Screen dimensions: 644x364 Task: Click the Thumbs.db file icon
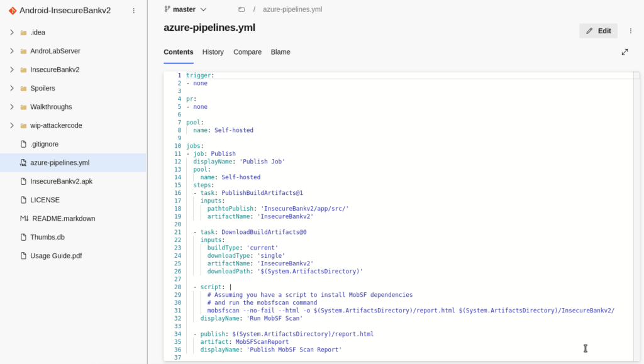[23, 237]
